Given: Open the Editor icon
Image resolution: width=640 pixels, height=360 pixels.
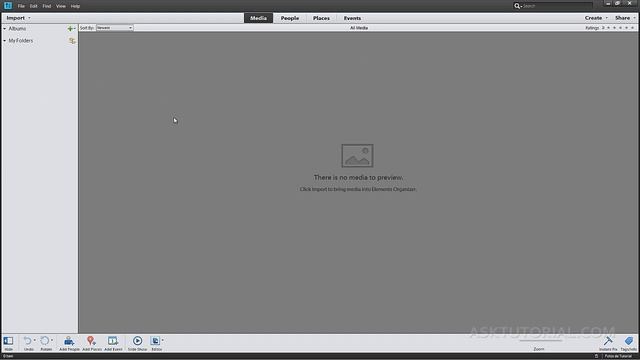Looking at the screenshot, I should [155, 341].
